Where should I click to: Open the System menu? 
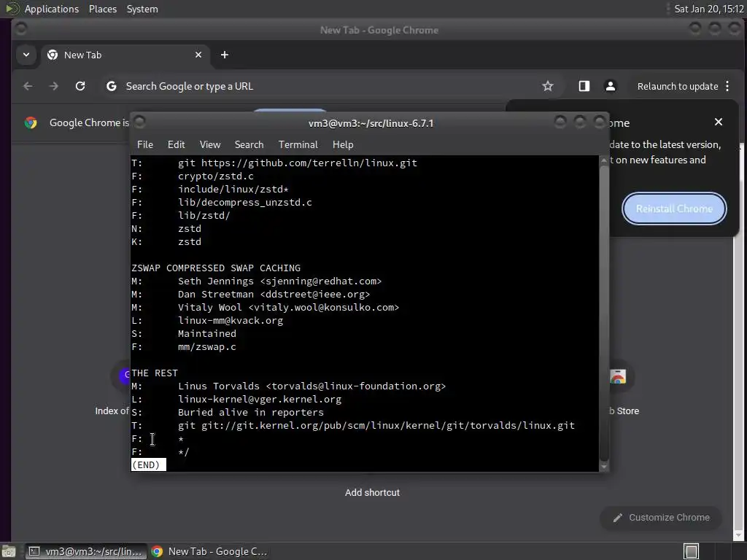(142, 9)
